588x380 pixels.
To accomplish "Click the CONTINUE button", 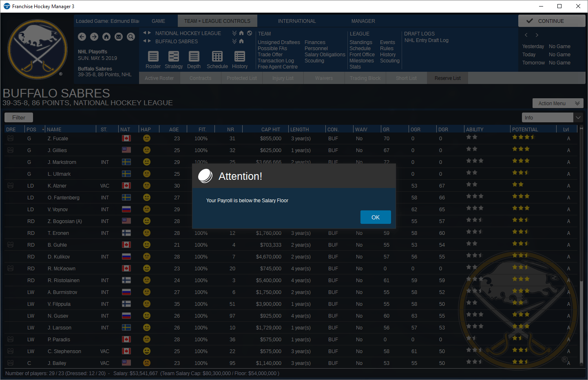I will click(552, 21).
